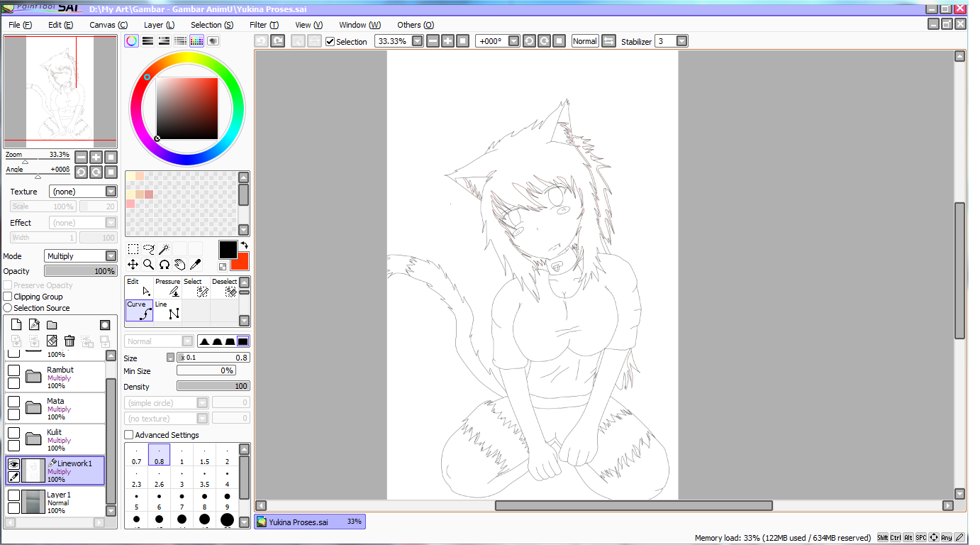Select the Rotate canvas tool
The image size is (980, 545).
pos(165,263)
